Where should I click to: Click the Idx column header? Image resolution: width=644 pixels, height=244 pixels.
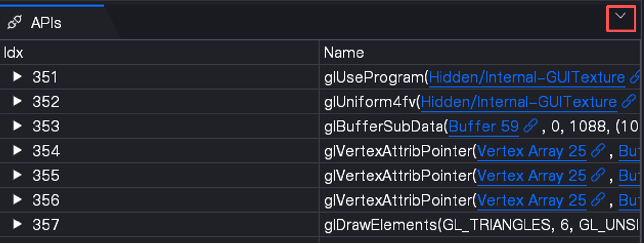tap(159, 53)
